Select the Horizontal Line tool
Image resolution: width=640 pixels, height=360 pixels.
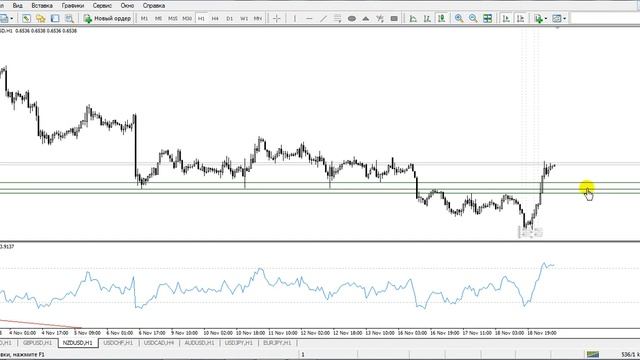pos(309,18)
